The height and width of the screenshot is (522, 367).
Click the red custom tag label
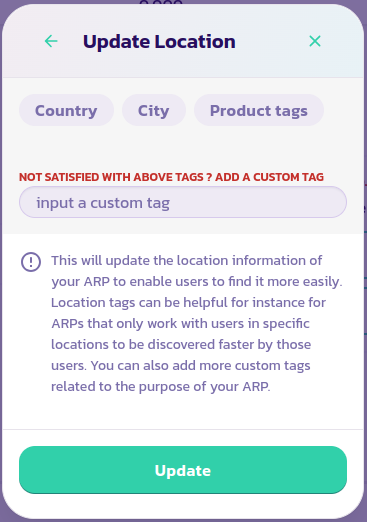[171, 177]
